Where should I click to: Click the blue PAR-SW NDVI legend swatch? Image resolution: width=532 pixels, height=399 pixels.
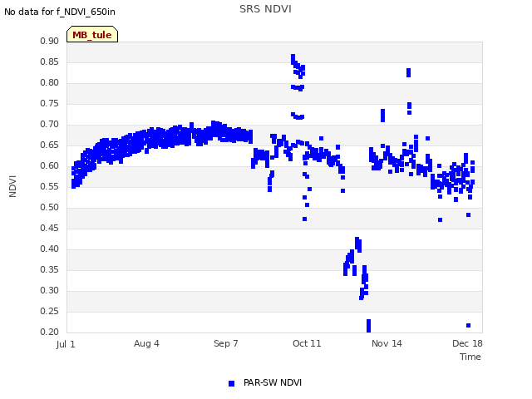231,383
